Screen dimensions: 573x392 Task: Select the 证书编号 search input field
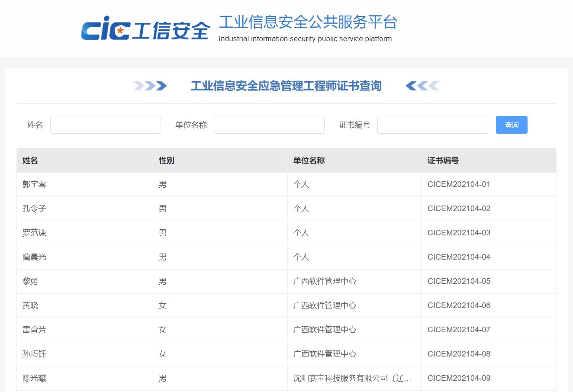[432, 125]
